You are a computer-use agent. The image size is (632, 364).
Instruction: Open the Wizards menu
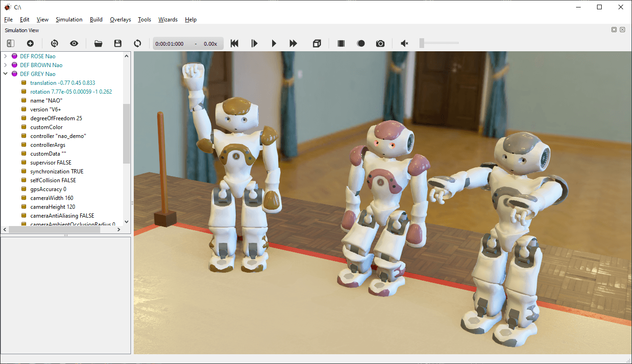click(x=168, y=20)
